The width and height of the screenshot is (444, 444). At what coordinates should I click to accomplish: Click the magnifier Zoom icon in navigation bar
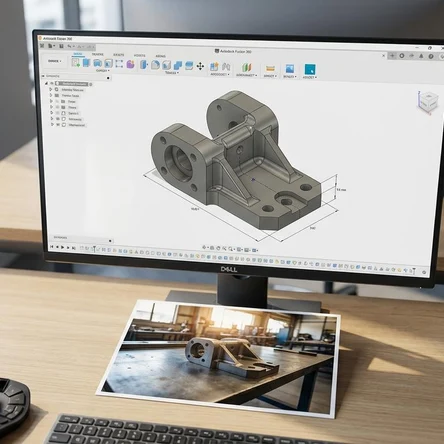click(231, 249)
